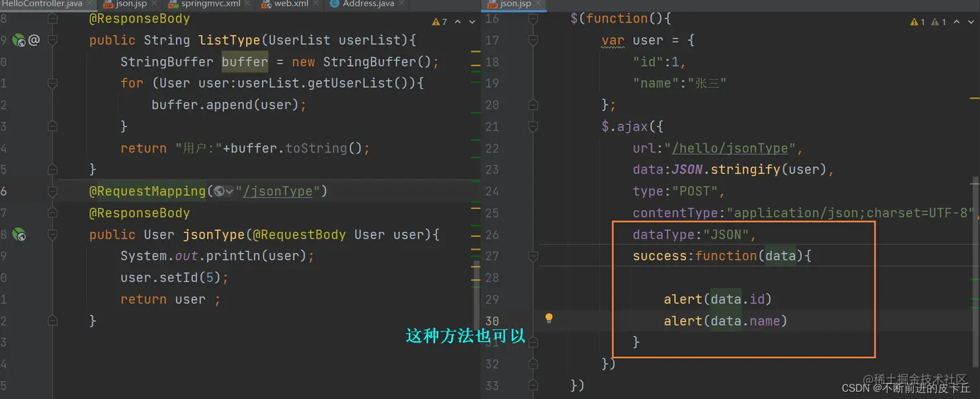
Task: Click on user.setId(5);
Action: pos(174,278)
